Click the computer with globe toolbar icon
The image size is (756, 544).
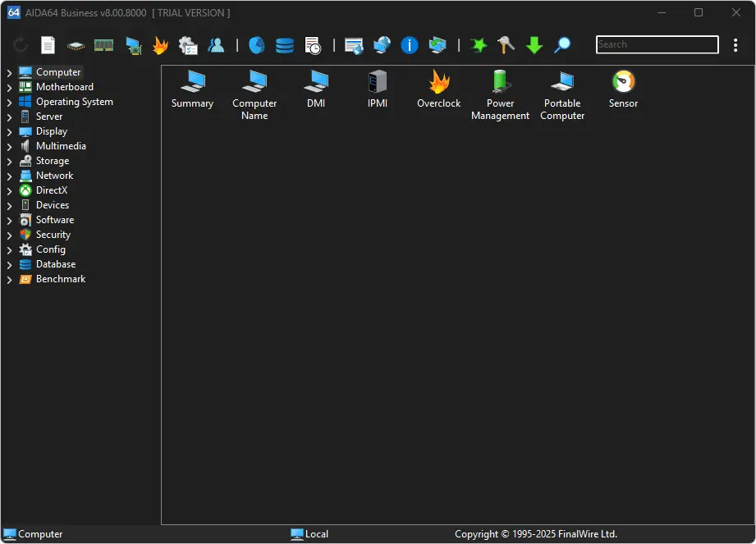382,45
